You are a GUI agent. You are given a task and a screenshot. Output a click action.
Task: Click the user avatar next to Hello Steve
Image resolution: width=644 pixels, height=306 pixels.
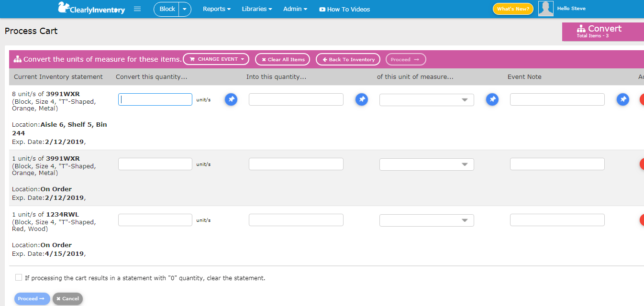(545, 8)
